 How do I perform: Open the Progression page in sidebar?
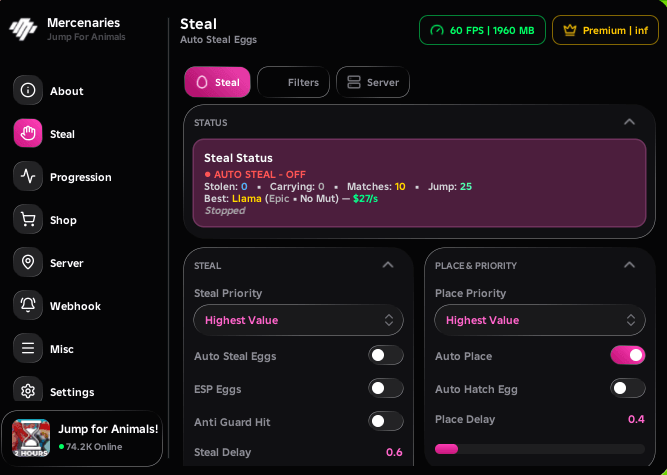click(x=81, y=177)
